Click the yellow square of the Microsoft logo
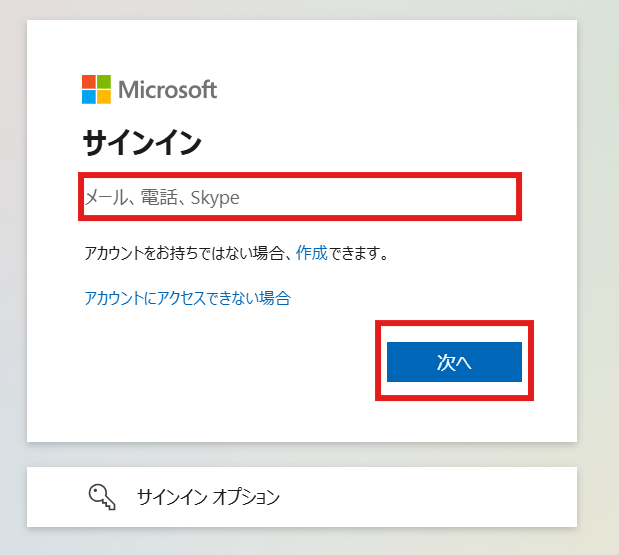The height and width of the screenshot is (555, 619). (x=104, y=96)
